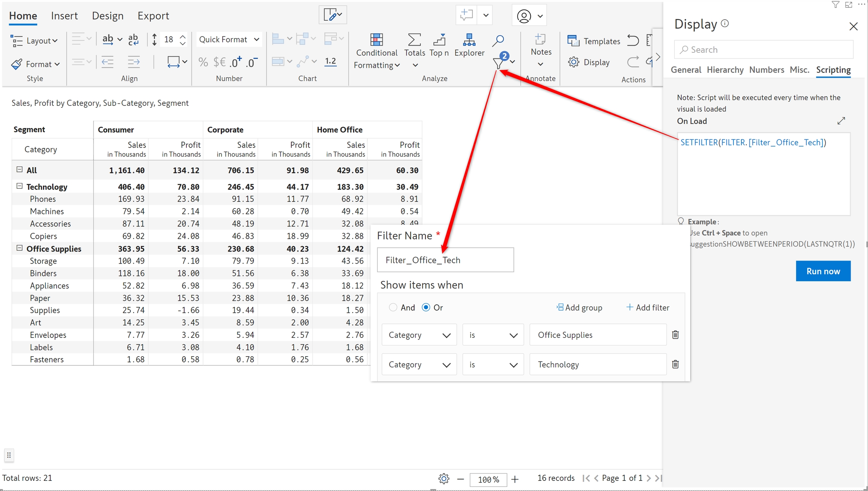Open the Explorer hierarchy icon
The width and height of the screenshot is (868, 491).
click(x=469, y=40)
